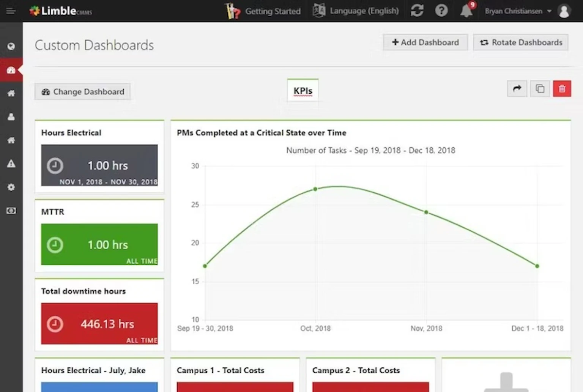This screenshot has height=392, width=583.
Task: Open the settings gear in the sidebar
Action: coord(11,187)
